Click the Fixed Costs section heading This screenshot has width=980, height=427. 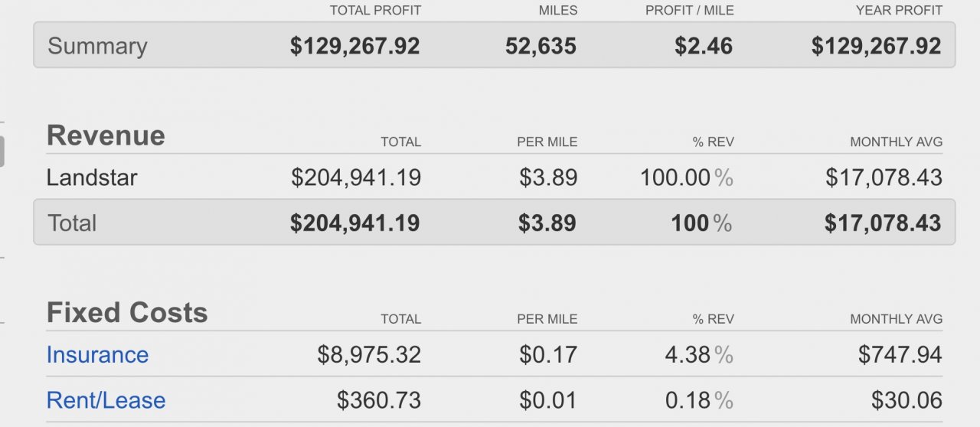[x=127, y=313]
